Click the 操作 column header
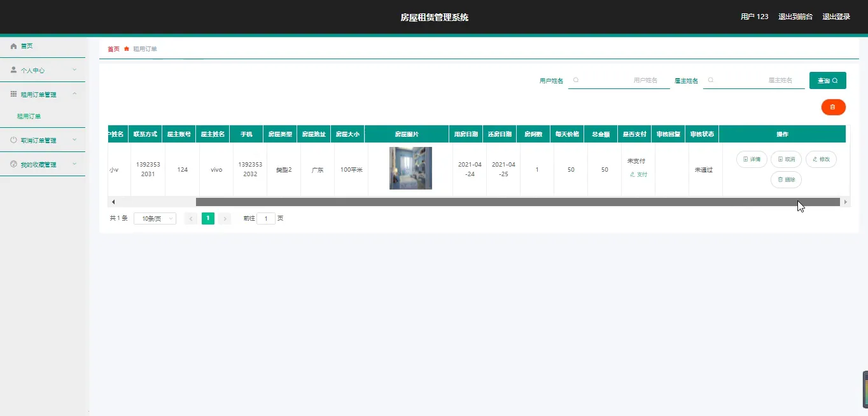Viewport: 868px width, 416px height. point(782,134)
